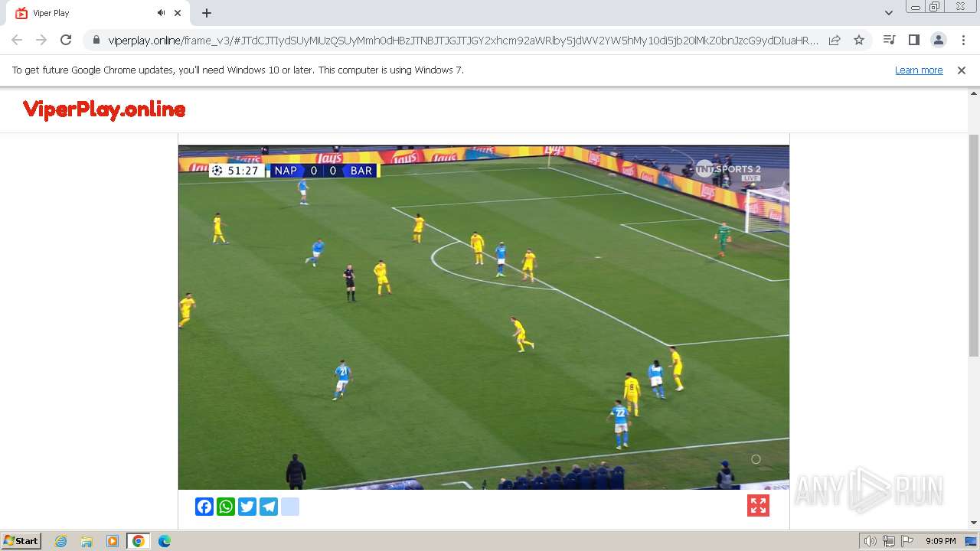Screen dimensions: 980x551
Task: Launch Microsoft Edge from the taskbar
Action: pos(164,541)
